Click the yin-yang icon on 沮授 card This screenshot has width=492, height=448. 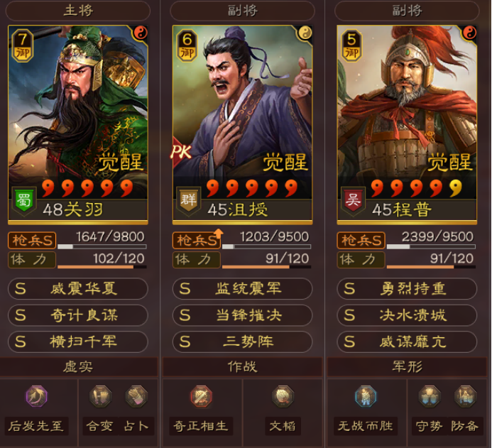click(x=305, y=33)
